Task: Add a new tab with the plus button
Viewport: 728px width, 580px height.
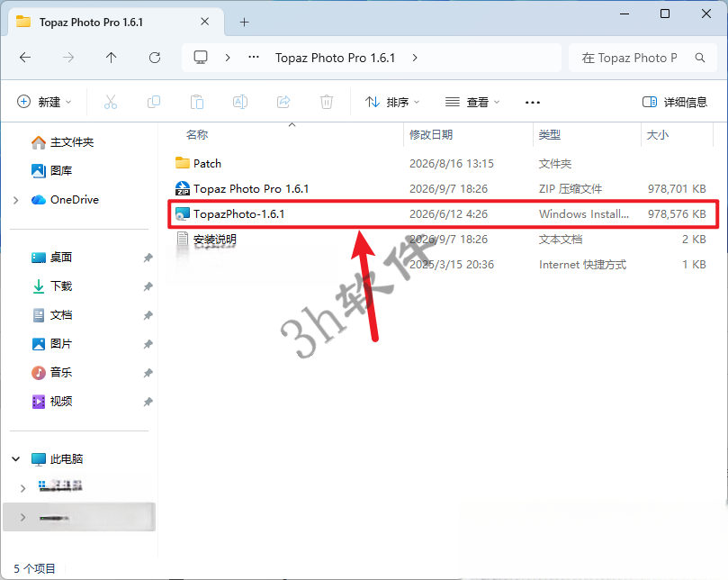Action: 244,22
